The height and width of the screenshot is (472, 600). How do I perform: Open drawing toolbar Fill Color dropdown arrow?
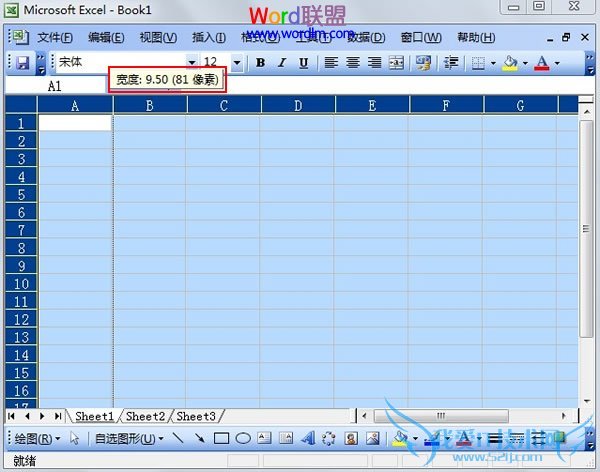[415, 439]
